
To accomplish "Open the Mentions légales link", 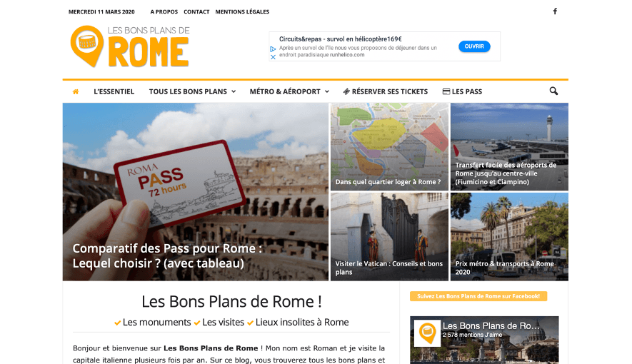I will pos(242,11).
